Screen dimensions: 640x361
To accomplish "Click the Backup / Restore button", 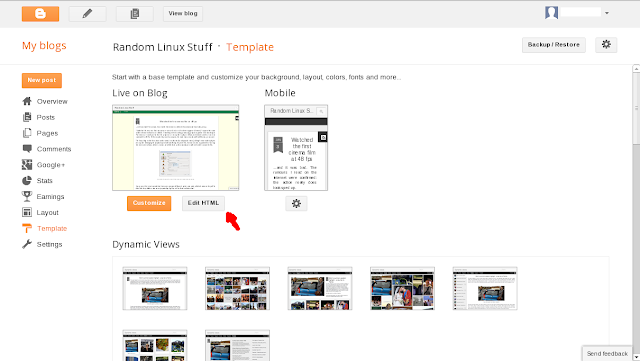I will (554, 45).
